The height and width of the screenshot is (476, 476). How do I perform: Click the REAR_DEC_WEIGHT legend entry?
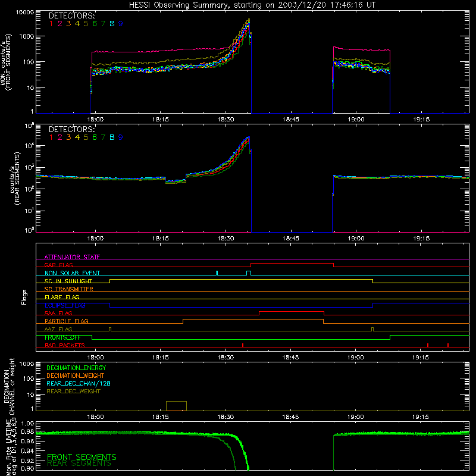pyautogui.click(x=73, y=392)
